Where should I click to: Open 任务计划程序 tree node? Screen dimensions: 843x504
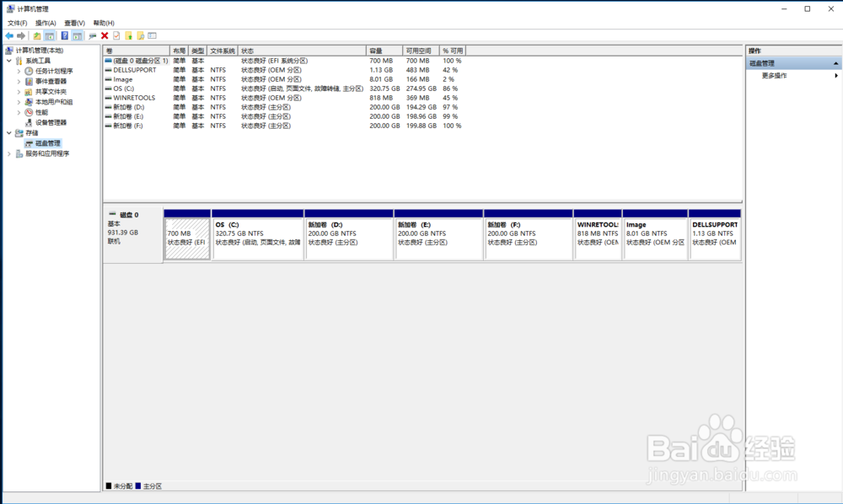54,71
